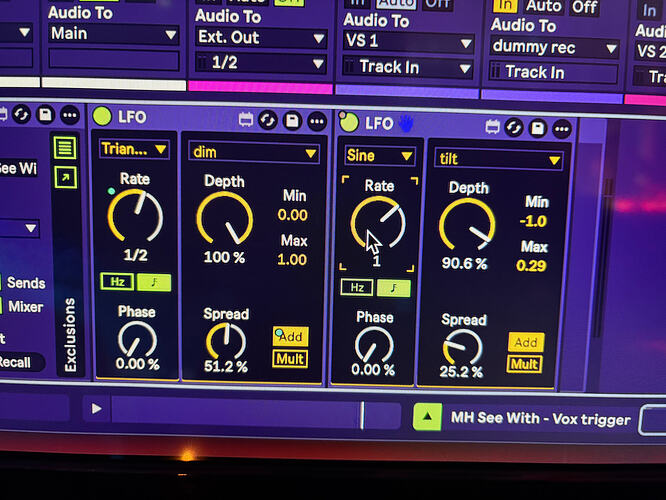Click Add button in dim LFO
This screenshot has height=500, width=666.
coord(291,336)
